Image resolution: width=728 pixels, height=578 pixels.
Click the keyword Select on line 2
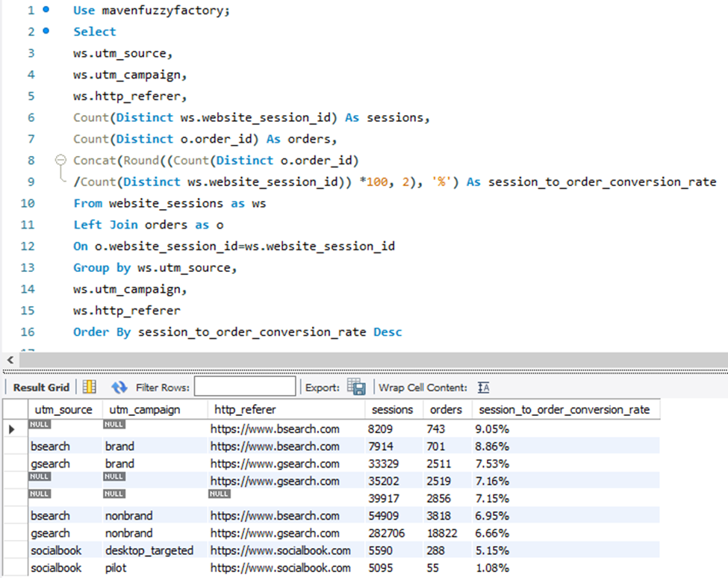pos(94,31)
